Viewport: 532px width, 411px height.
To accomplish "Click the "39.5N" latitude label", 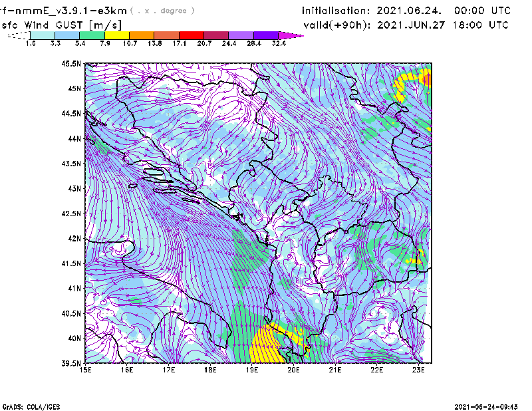I will [x=72, y=364].
